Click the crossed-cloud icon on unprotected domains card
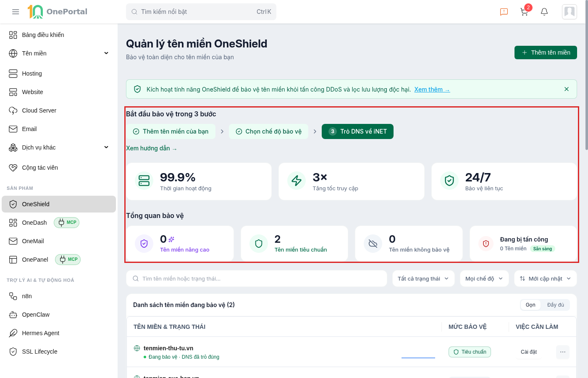This screenshot has width=588, height=378. click(373, 244)
